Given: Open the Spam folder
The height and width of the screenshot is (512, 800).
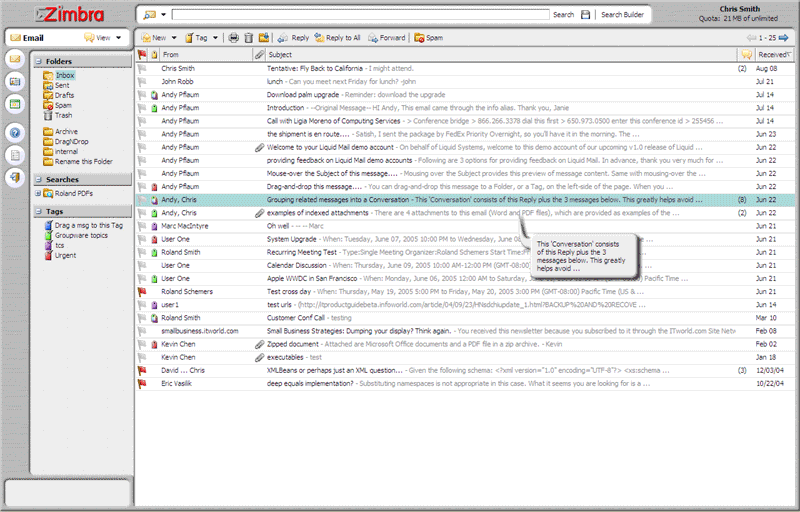Looking at the screenshot, I should [63, 106].
